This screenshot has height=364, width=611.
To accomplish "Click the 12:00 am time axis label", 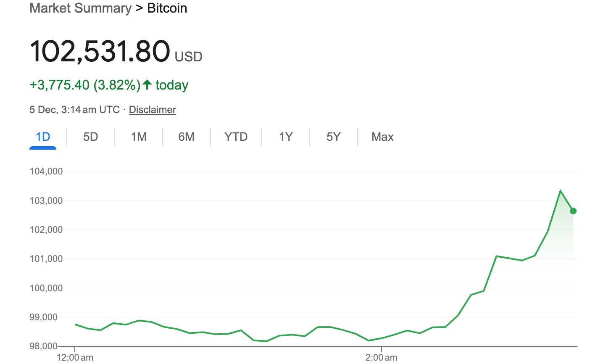I will (x=75, y=358).
